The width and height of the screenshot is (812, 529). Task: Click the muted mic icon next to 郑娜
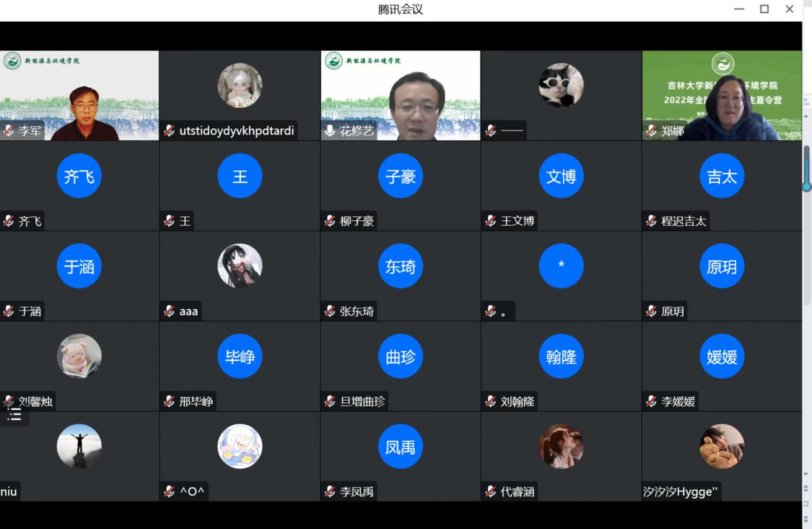(x=651, y=131)
